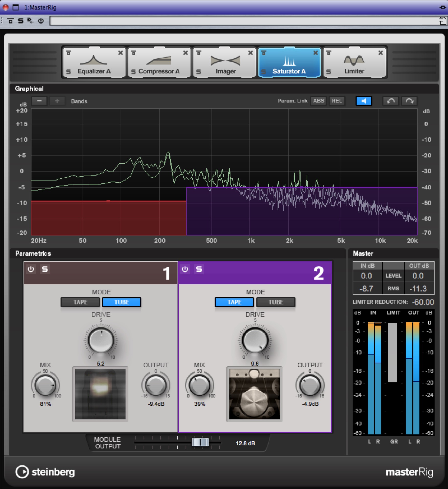Enable REL parameter link
The image size is (448, 489).
click(x=336, y=101)
